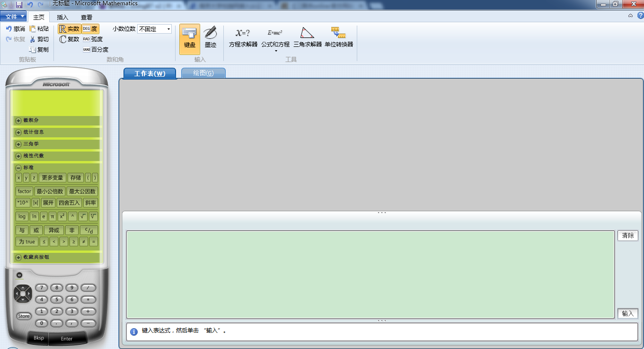The height and width of the screenshot is (349, 644).
Task: Click the 清除 clear button
Action: (x=627, y=236)
